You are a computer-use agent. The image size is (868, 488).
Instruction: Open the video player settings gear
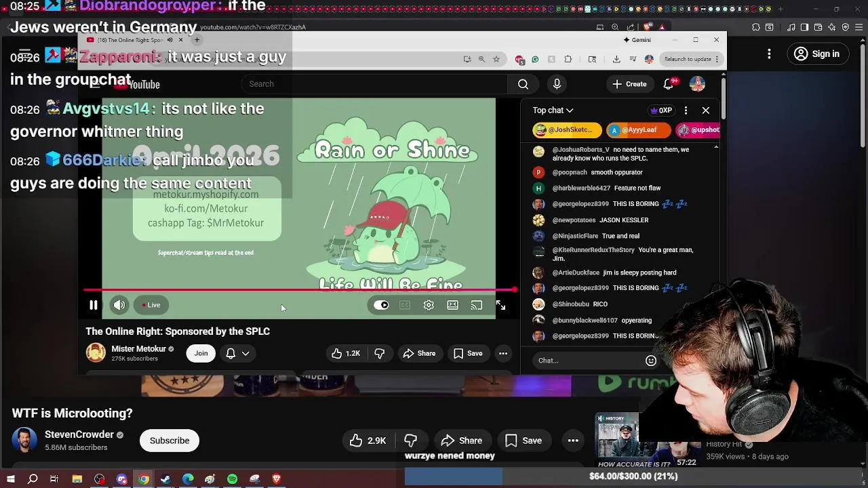[x=429, y=305]
